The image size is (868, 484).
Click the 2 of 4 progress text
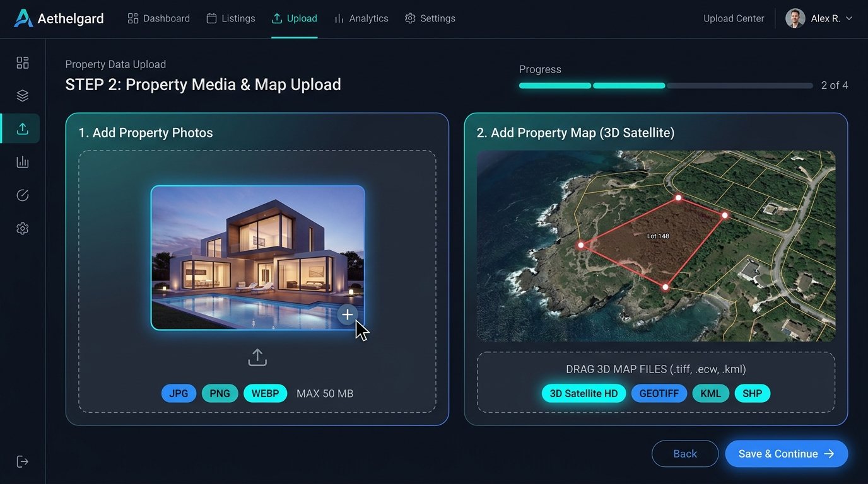pos(835,85)
